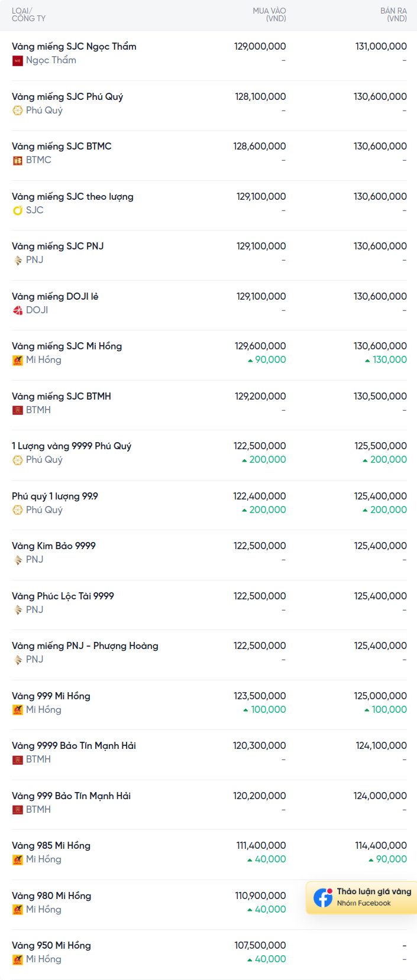The height and width of the screenshot is (980, 417).
Task: Click the MUA VÀO (VND) column header
Action: coord(269,15)
